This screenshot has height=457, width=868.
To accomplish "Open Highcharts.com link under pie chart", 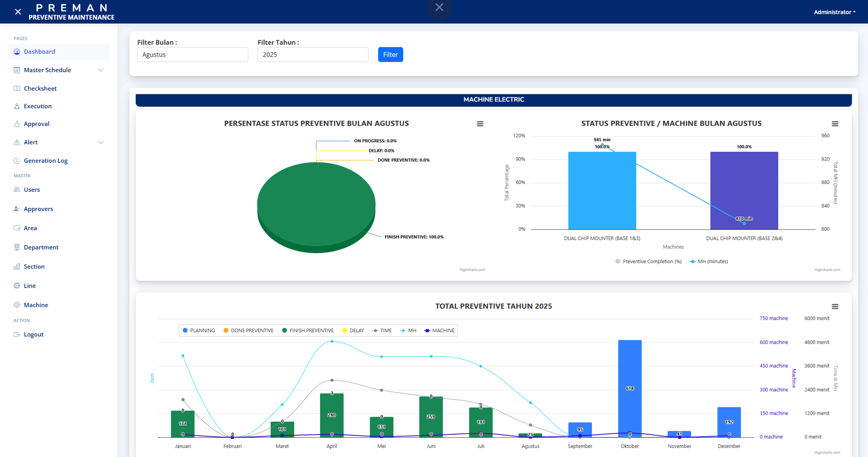I will [472, 270].
